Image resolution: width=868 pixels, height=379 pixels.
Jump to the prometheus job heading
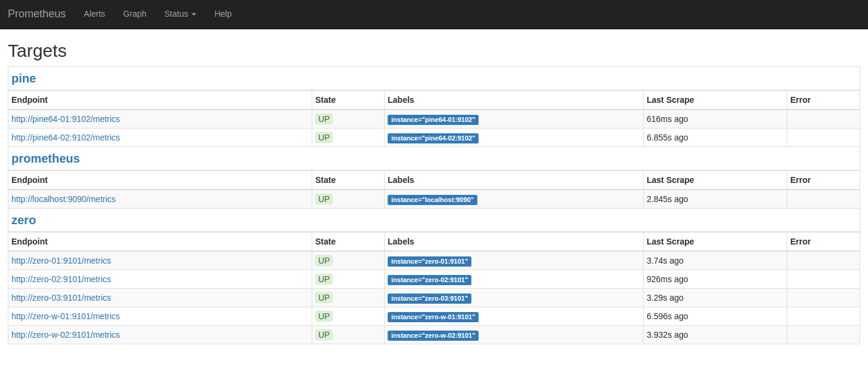45,158
